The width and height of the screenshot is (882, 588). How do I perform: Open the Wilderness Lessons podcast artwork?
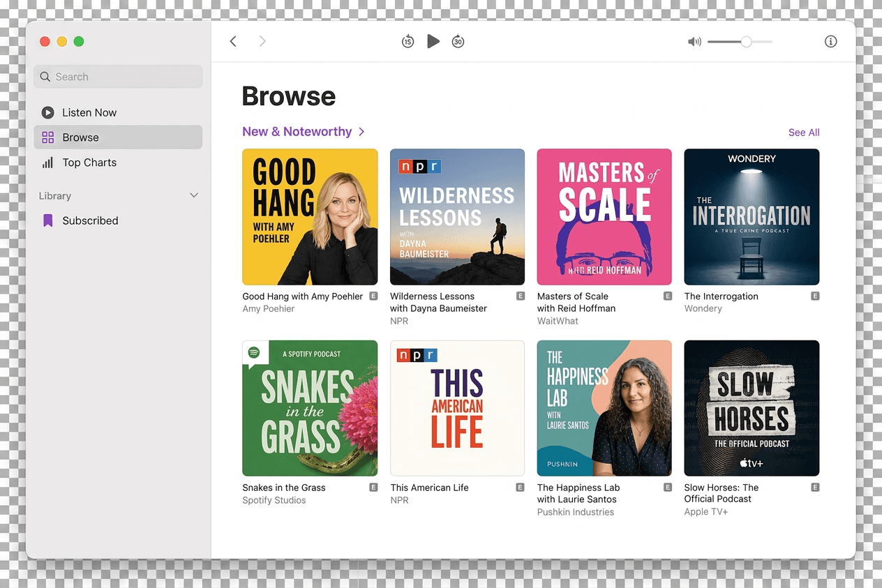pyautogui.click(x=457, y=217)
